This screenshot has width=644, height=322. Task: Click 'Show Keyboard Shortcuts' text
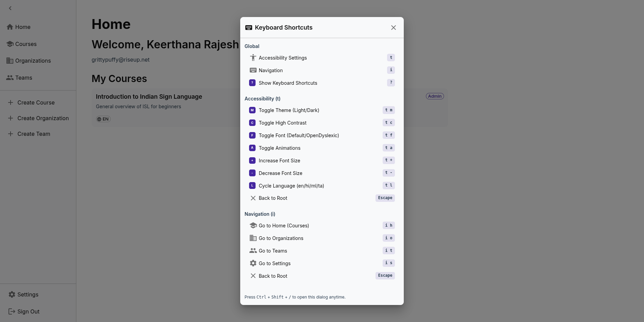click(x=288, y=83)
